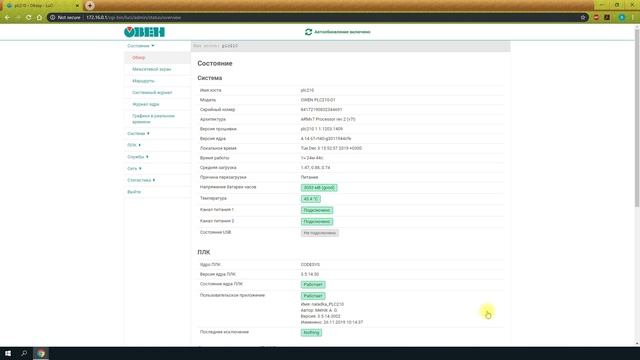The image size is (640, 360).
Task: Click the serial number value
Action: pyautogui.click(x=321, y=110)
